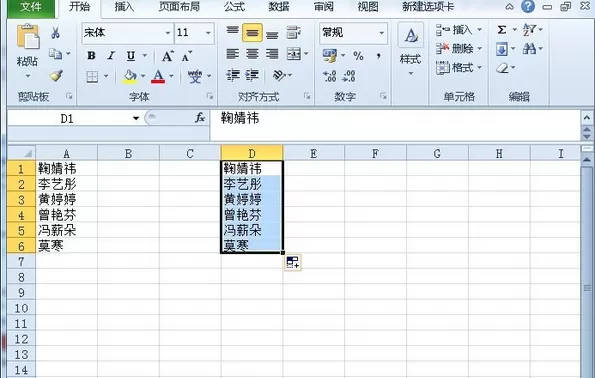This screenshot has width=595, height=378.
Task: Switch to the 插入 ribbon tab
Action: [124, 7]
